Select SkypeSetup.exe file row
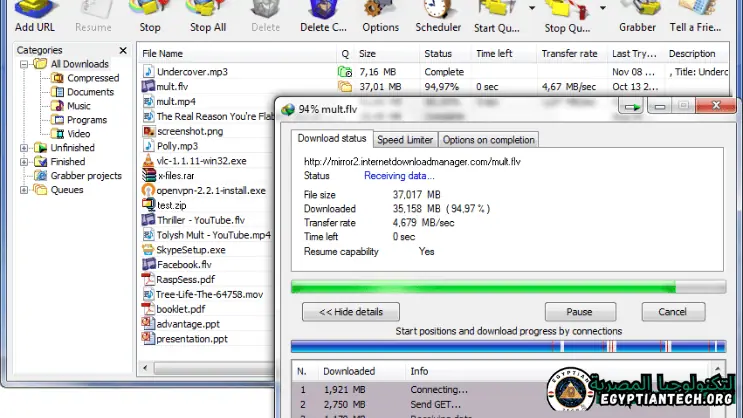The width and height of the screenshot is (743, 418). [x=190, y=250]
